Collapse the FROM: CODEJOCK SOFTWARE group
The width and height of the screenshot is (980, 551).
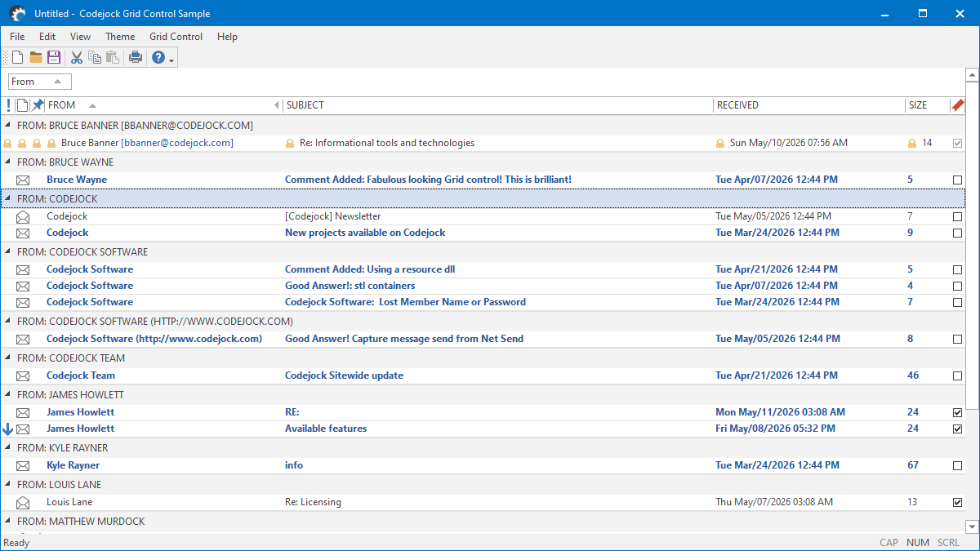click(8, 252)
